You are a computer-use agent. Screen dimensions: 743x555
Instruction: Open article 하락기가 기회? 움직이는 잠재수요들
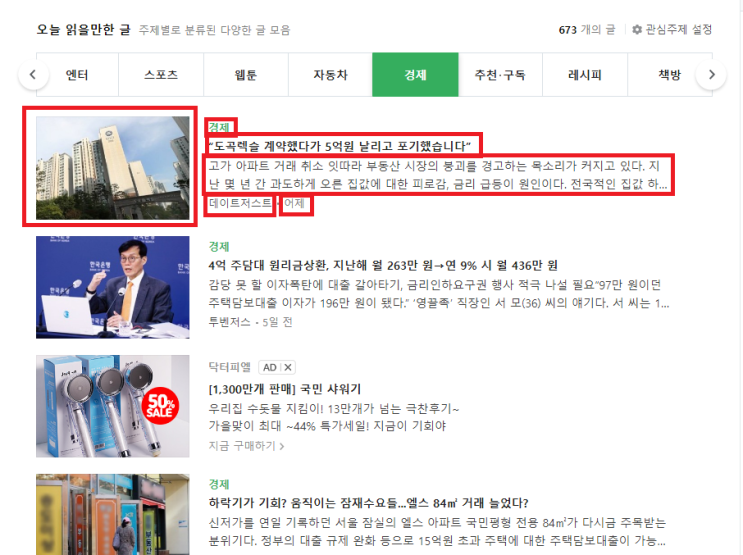[x=368, y=503]
